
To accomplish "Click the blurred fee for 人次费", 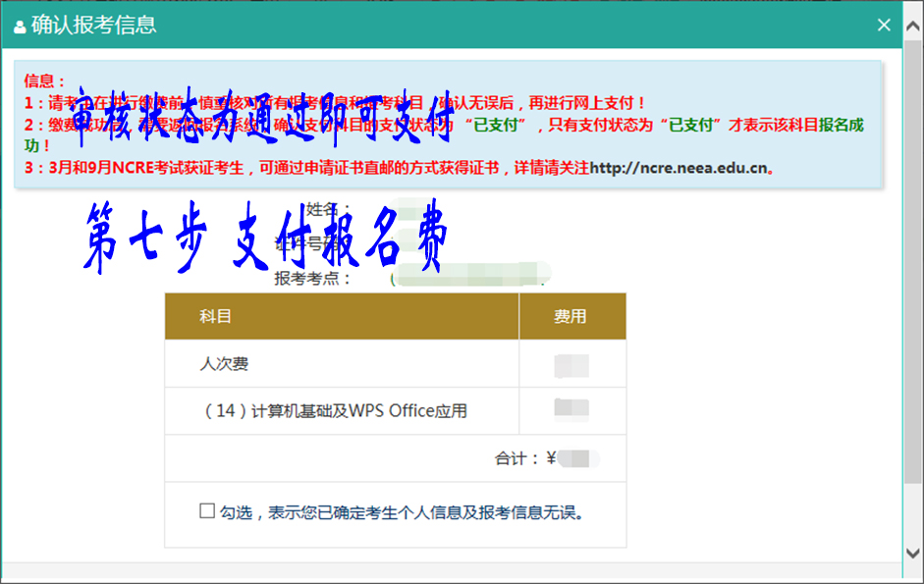I will [x=571, y=366].
